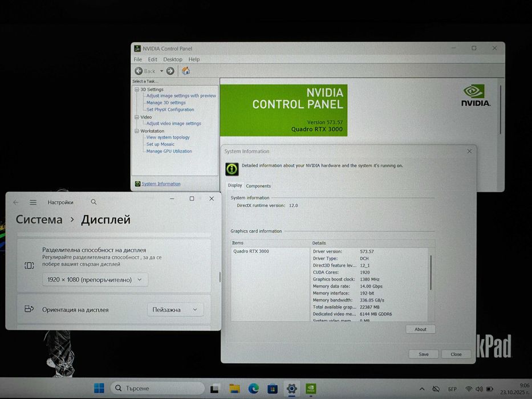Click the Settings window scrollbar
532x399 pixels.
[x=220, y=277]
